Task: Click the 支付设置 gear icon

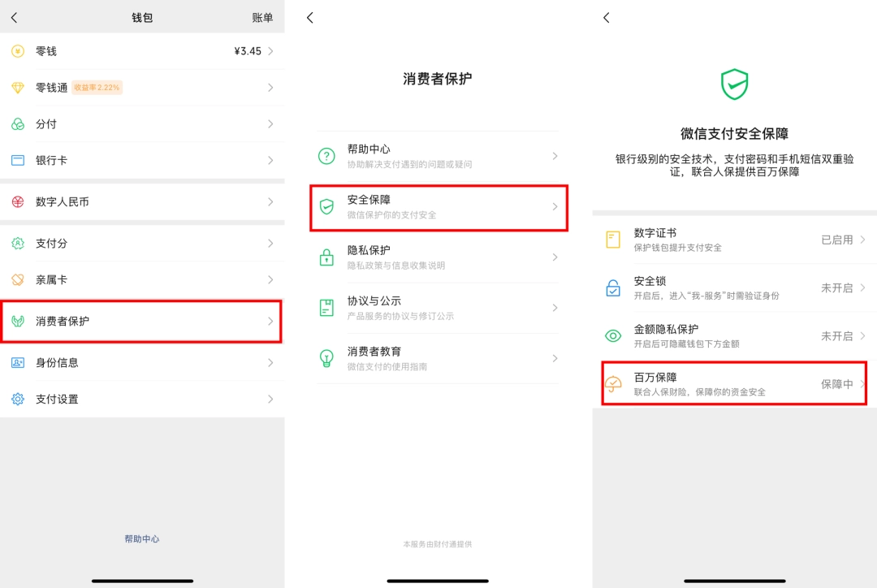Action: (x=18, y=399)
